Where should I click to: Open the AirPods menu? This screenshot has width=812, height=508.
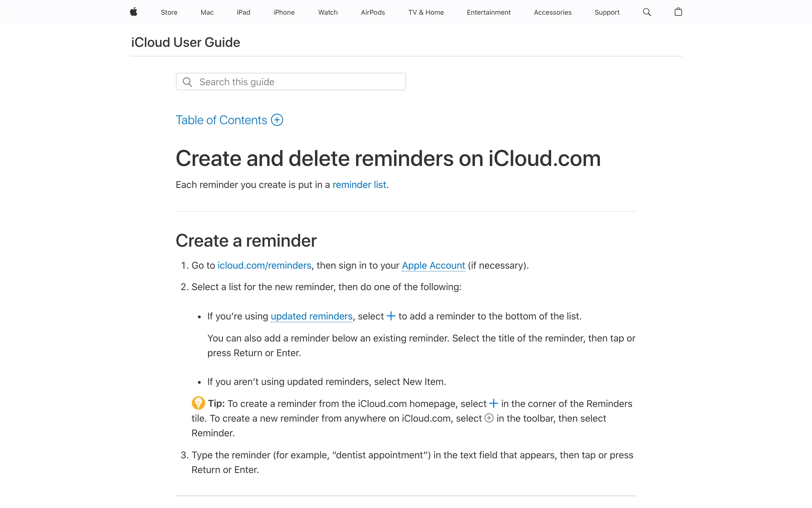pyautogui.click(x=373, y=12)
